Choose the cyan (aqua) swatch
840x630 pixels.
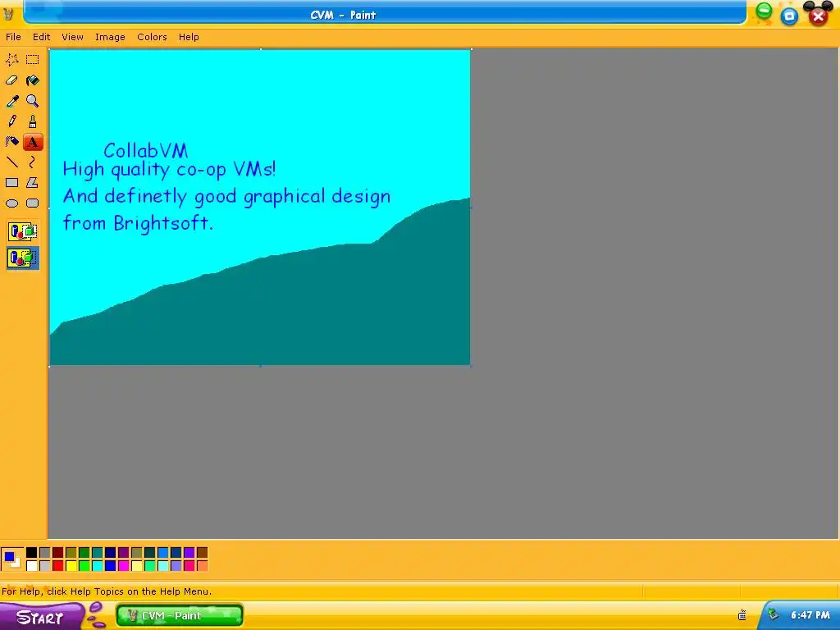pyautogui.click(x=97, y=565)
